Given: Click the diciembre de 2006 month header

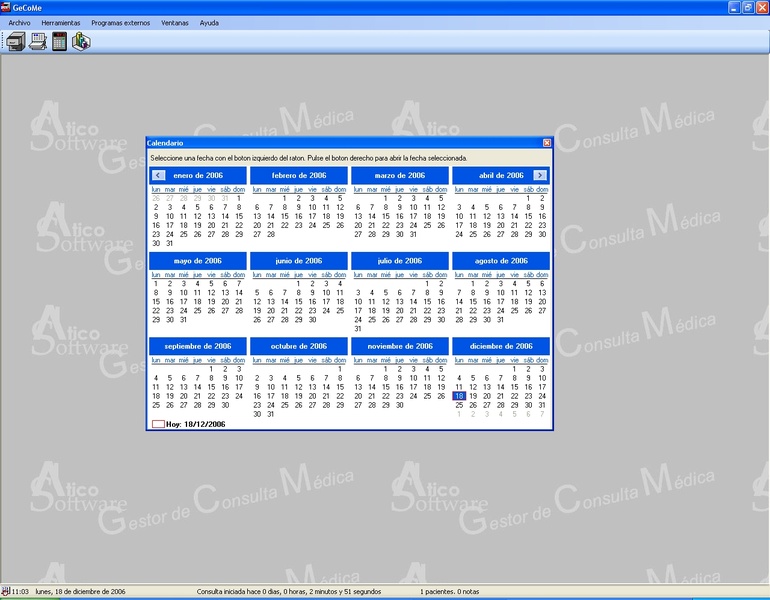Looking at the screenshot, I should pos(501,346).
